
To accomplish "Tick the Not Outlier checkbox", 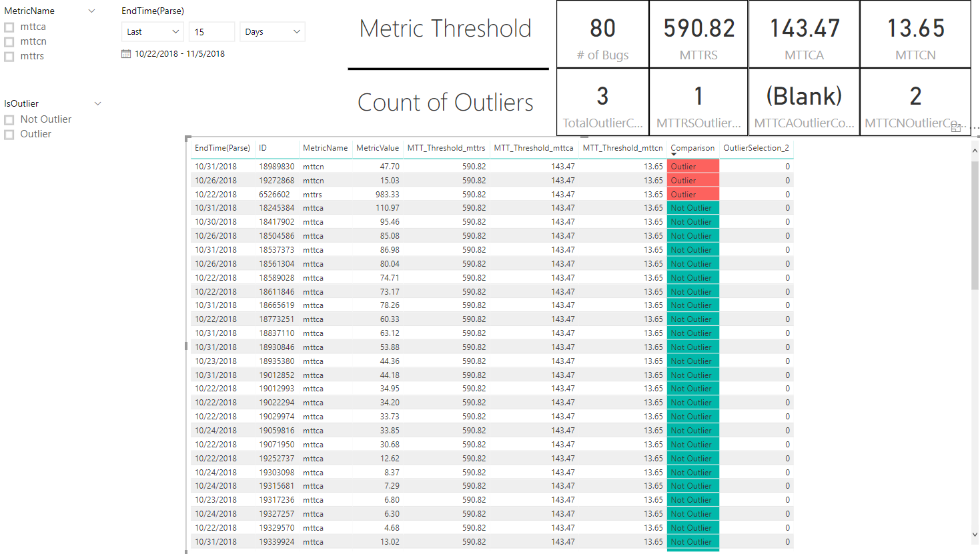I will tap(9, 120).
